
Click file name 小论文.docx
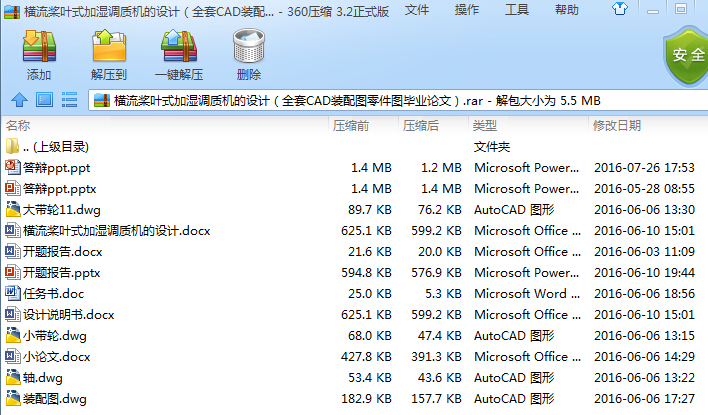tap(56, 357)
